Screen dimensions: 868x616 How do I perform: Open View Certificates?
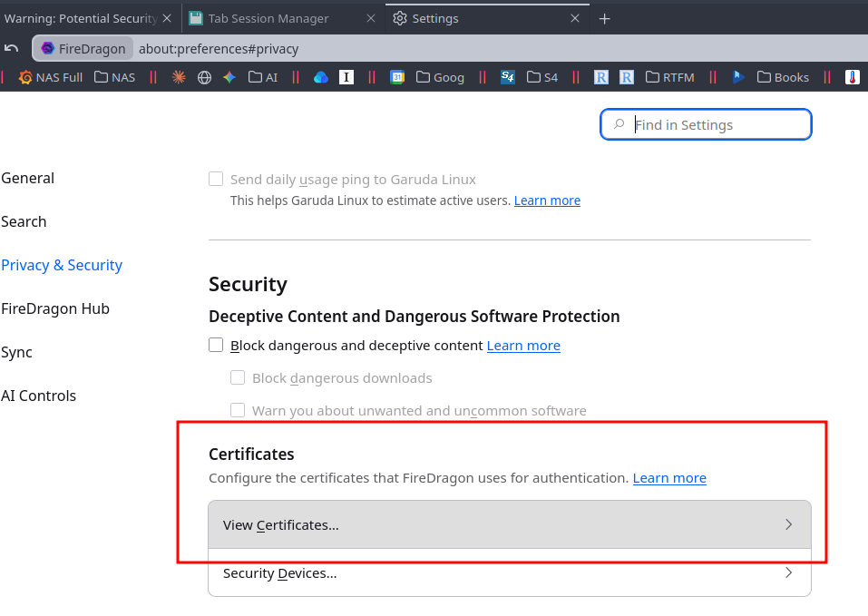(x=509, y=524)
